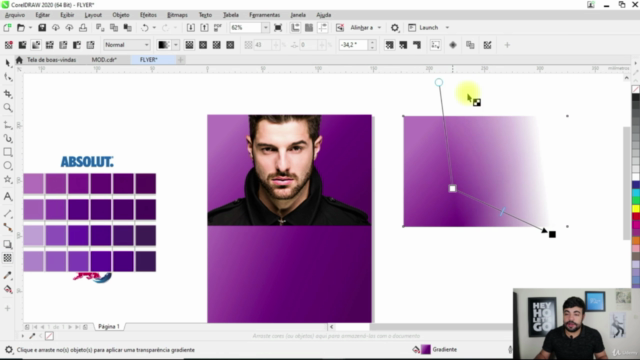Viewport: 640px width, 360px height.
Task: Select the Transparency checkerboard tool
Action: coord(8,258)
